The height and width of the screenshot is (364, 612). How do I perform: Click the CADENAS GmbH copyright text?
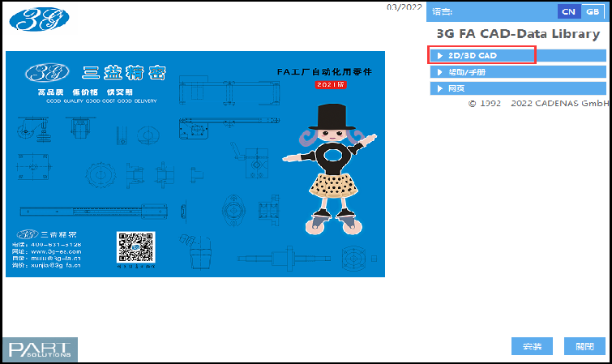pos(538,103)
